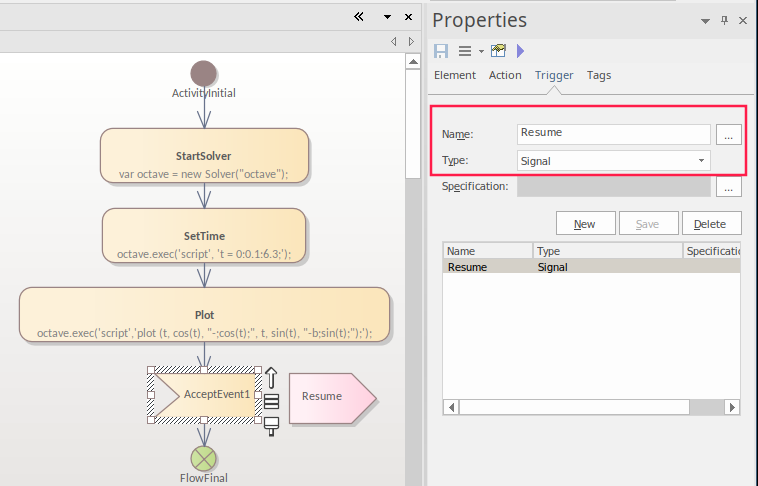Image resolution: width=758 pixels, height=486 pixels.
Task: Open the hamburger menu in Properties toolbar
Action: (465, 51)
